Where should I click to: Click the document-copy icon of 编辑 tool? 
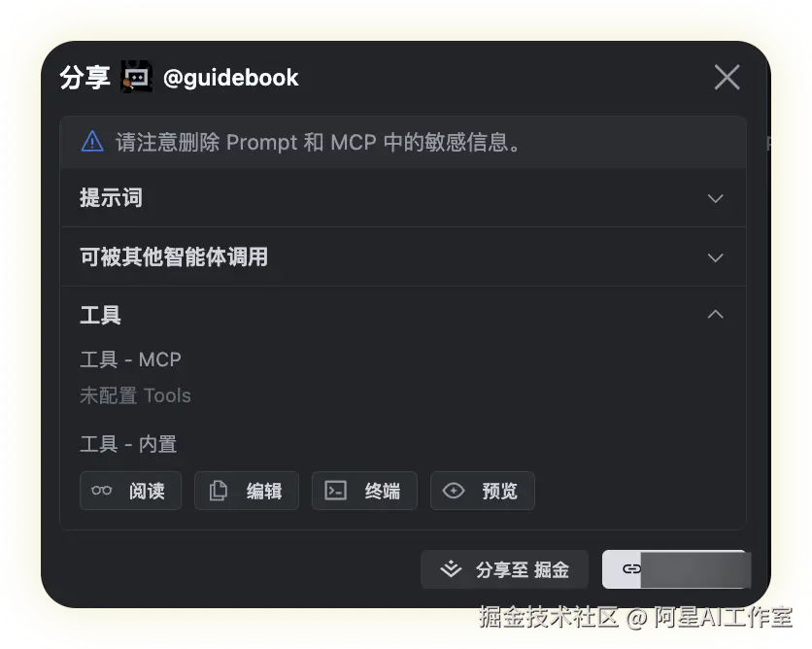click(218, 491)
